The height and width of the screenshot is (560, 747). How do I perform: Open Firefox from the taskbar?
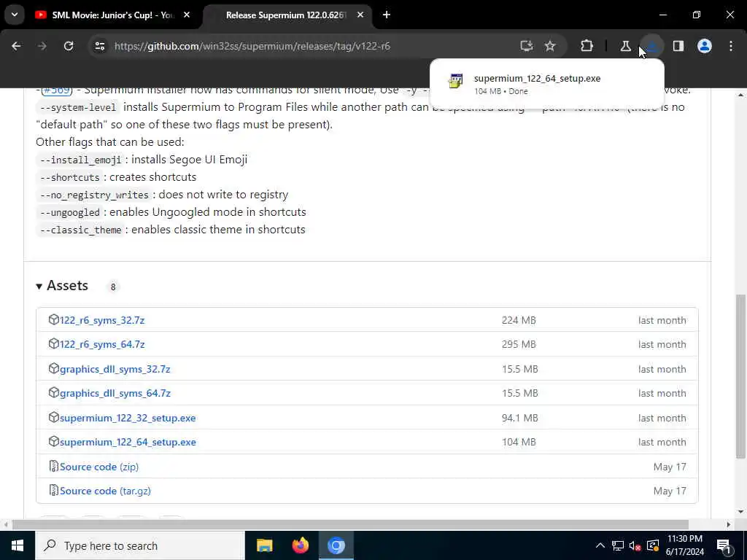(300, 545)
